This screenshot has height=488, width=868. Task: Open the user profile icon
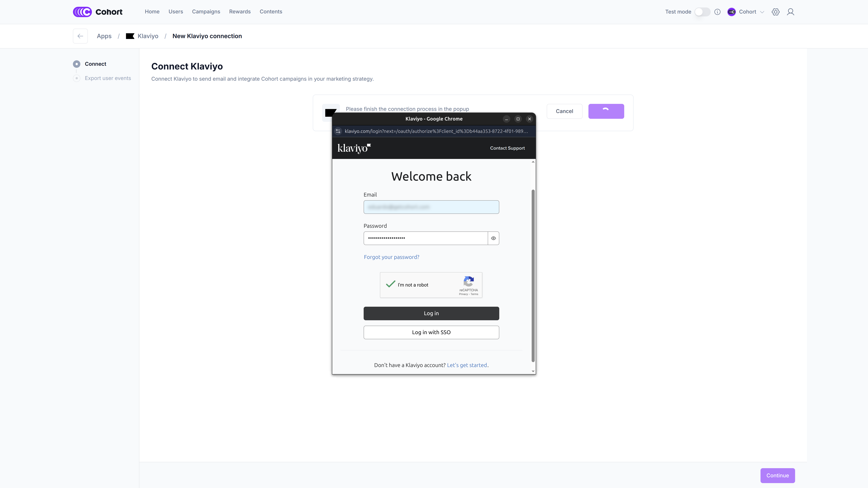pyautogui.click(x=791, y=12)
